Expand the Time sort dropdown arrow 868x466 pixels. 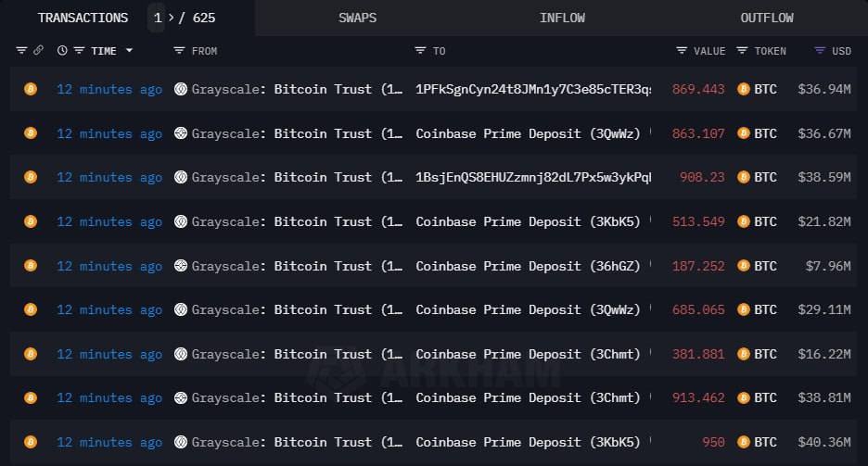coord(129,51)
